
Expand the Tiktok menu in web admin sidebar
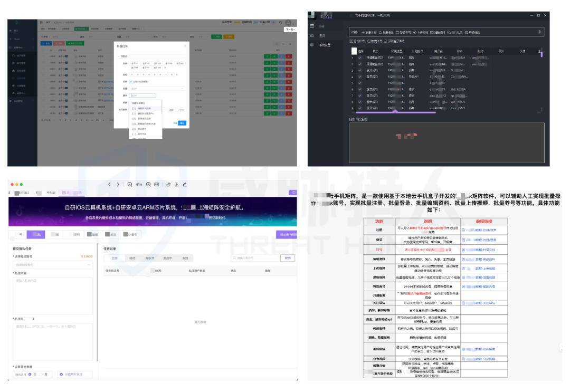pyautogui.click(x=22, y=39)
